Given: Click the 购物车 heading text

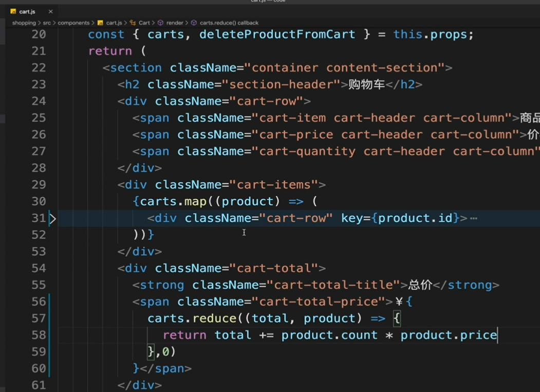Looking at the screenshot, I should 366,85.
